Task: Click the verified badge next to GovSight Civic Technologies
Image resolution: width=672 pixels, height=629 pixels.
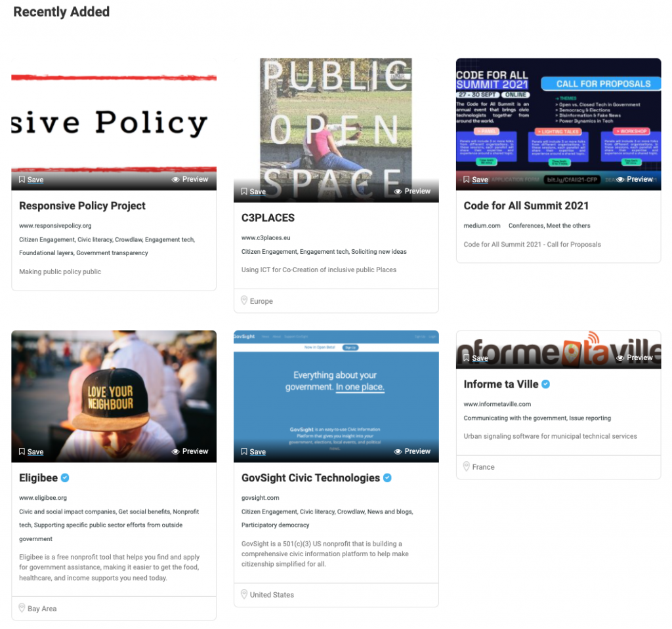Action: point(387,477)
